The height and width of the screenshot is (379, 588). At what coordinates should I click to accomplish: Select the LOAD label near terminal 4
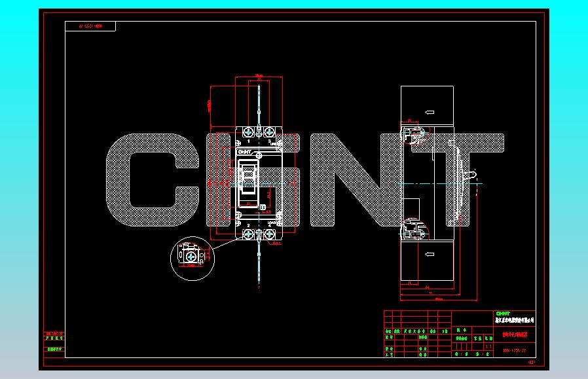click(x=272, y=223)
